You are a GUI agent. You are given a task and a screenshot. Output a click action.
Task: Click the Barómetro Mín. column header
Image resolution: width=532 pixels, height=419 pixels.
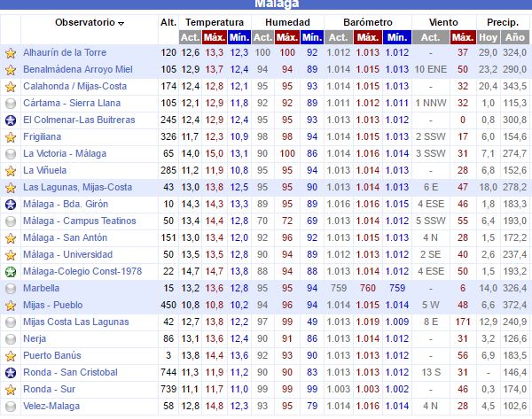398,37
